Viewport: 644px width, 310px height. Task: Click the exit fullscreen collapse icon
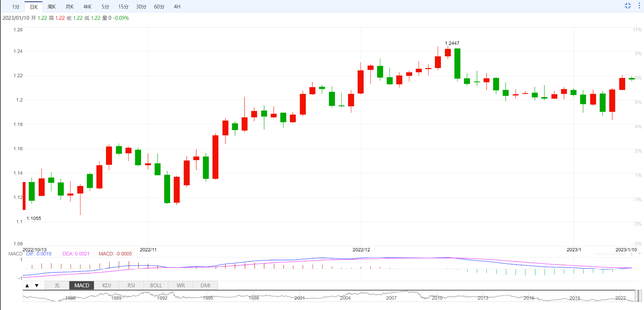coord(628,6)
